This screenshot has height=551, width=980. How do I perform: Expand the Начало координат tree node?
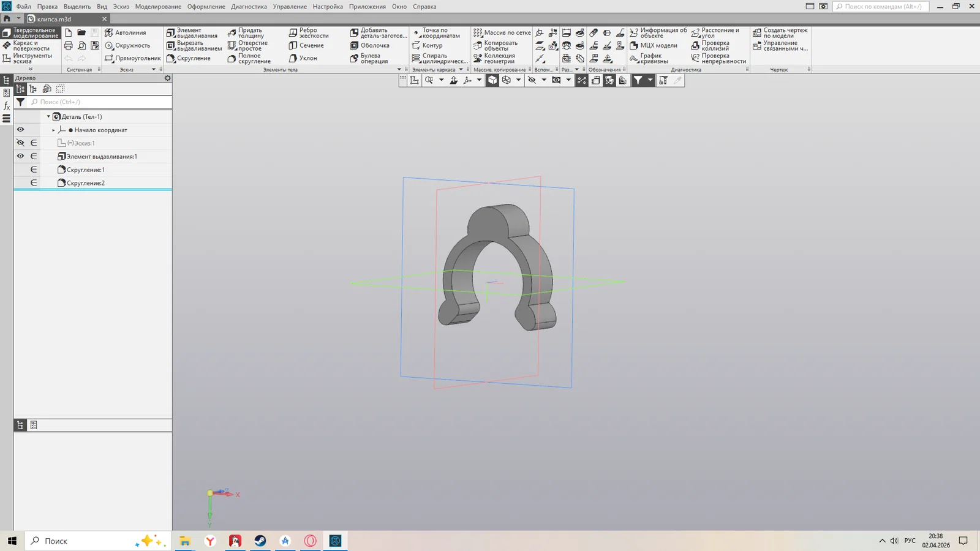[53, 130]
